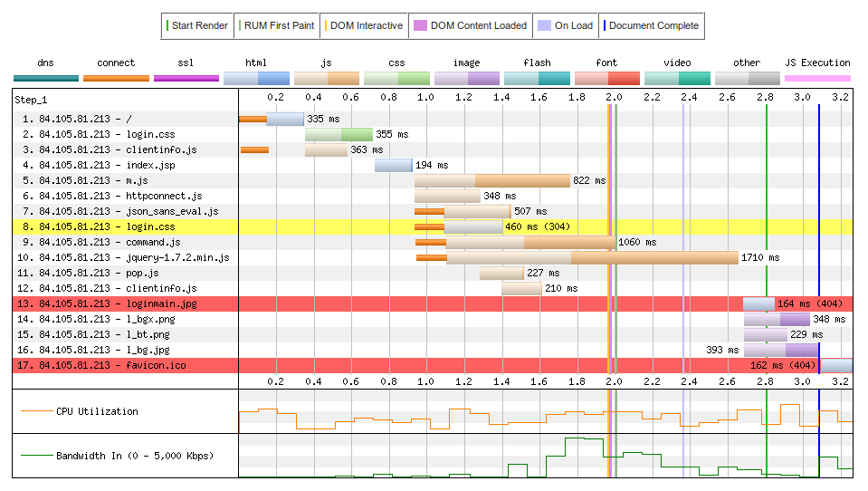Image resolution: width=868 pixels, height=491 pixels.
Task: Select request 6 httpconnect.js row
Action: 433,196
